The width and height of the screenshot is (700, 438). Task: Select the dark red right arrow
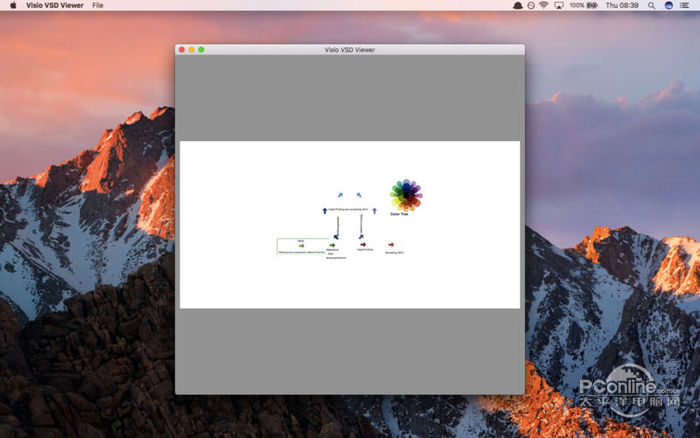tap(363, 245)
